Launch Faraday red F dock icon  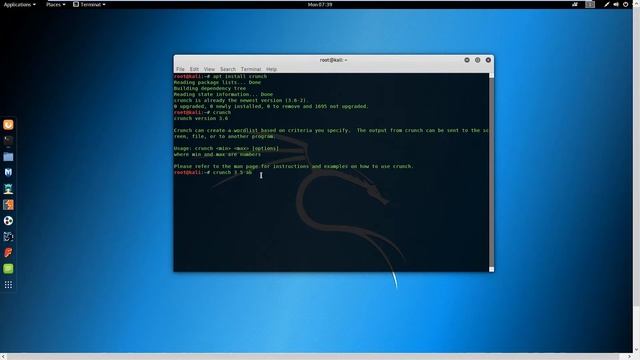(x=8, y=253)
